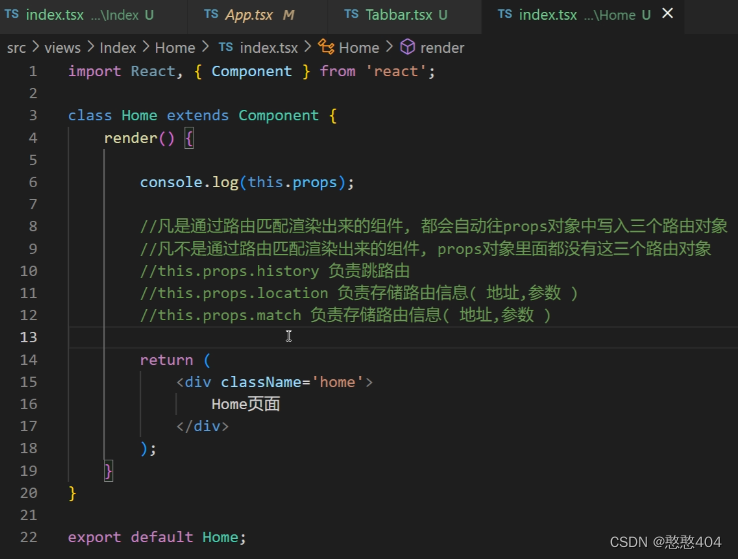Click the TS icon in the breadcrumb bar
This screenshot has width=738, height=559.
click(x=225, y=47)
